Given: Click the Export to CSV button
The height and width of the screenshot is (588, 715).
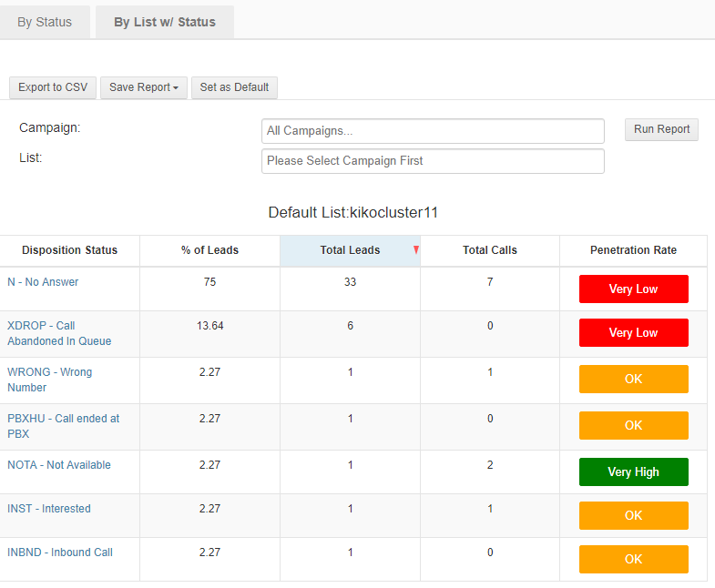Looking at the screenshot, I should [x=53, y=87].
